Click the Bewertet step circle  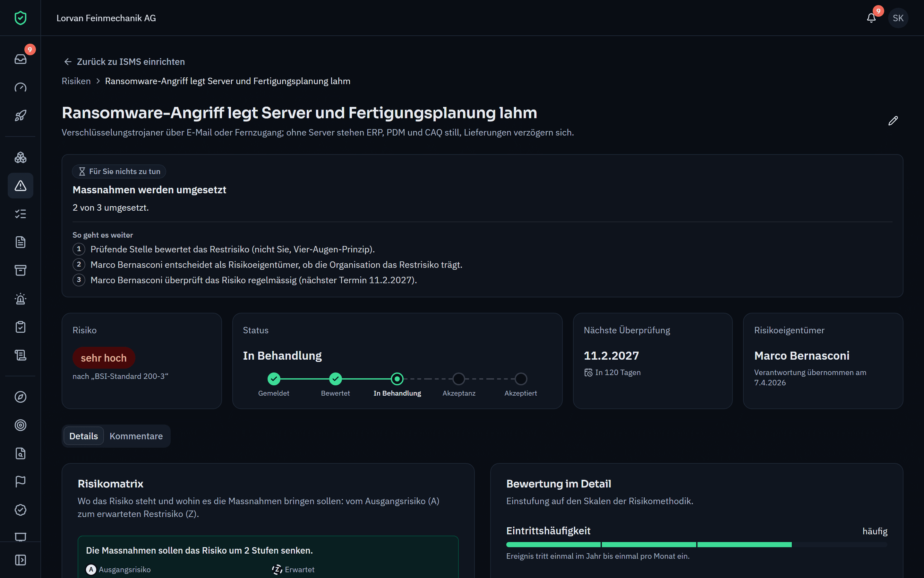(335, 379)
